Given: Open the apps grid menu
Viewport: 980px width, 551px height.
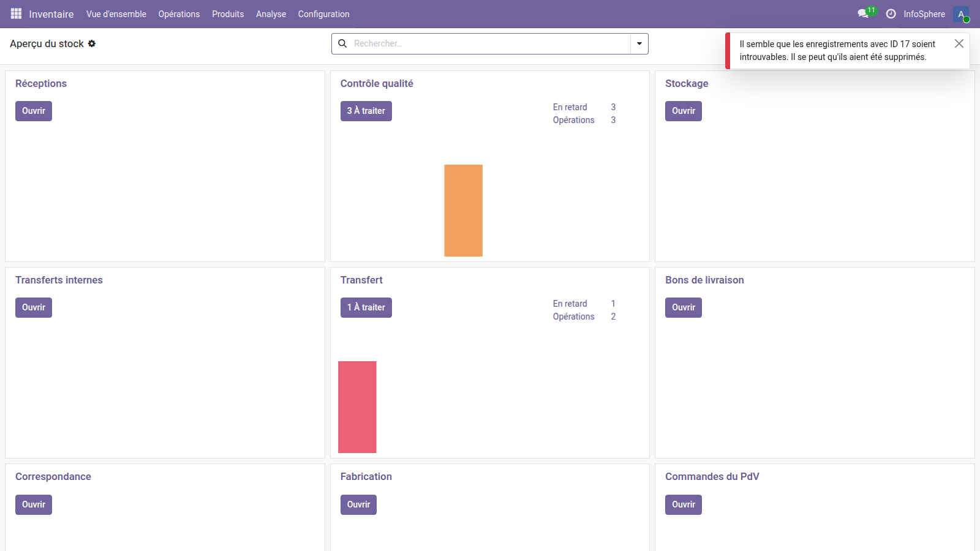Looking at the screenshot, I should [x=15, y=13].
